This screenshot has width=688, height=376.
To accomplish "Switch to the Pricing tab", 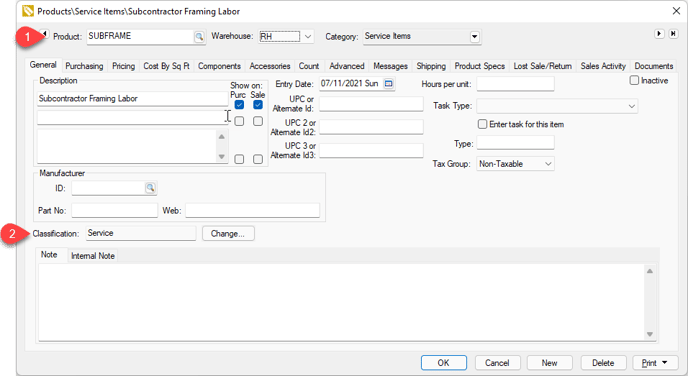I will pyautogui.click(x=123, y=66).
